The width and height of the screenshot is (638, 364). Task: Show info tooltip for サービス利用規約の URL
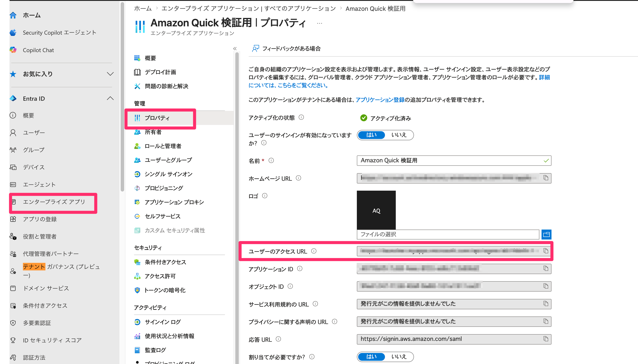[x=315, y=304]
